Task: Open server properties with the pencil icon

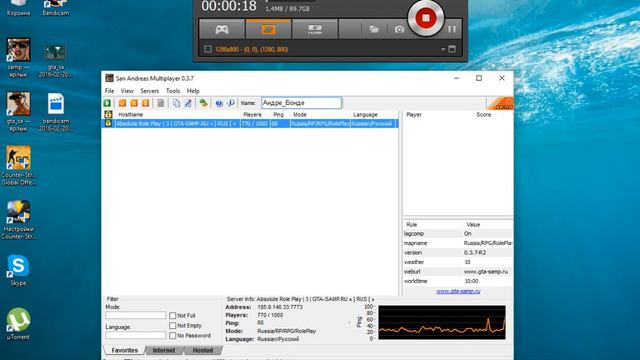Action: 188,103
